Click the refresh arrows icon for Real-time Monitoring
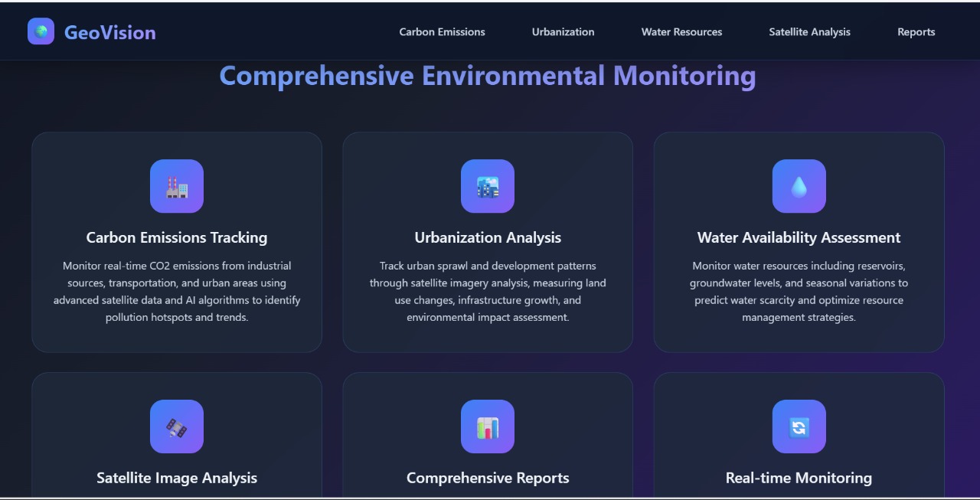Screen dimensions: 980x500 tap(799, 426)
